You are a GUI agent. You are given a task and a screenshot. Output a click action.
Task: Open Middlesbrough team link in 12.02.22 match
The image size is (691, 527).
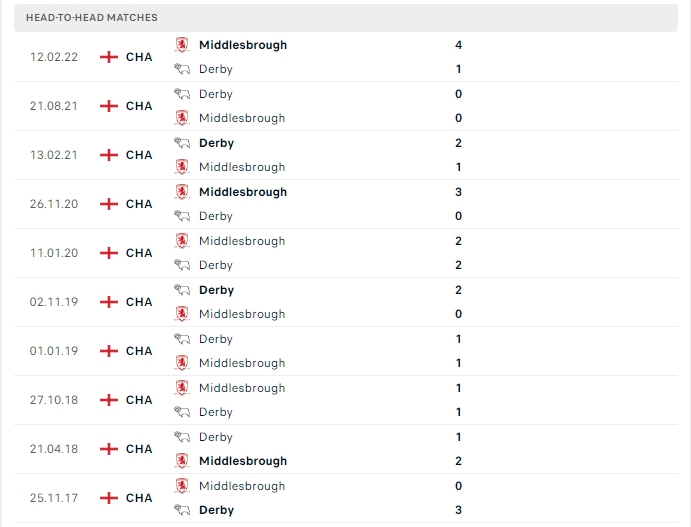point(242,45)
